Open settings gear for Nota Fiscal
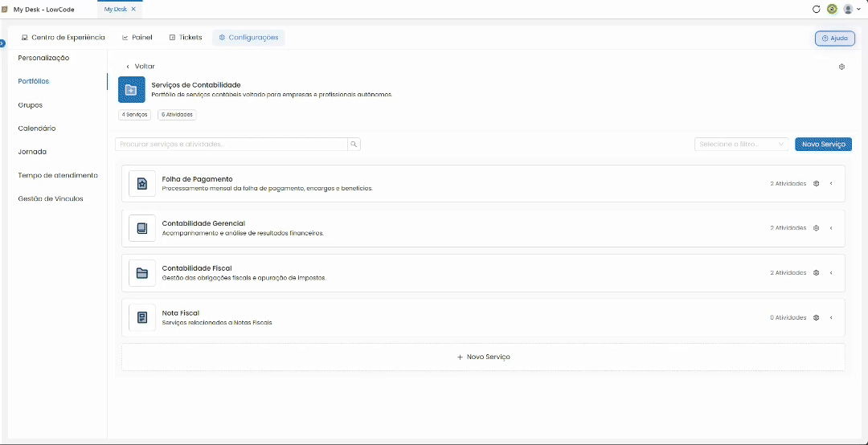Image resolution: width=868 pixels, height=445 pixels. pos(816,318)
